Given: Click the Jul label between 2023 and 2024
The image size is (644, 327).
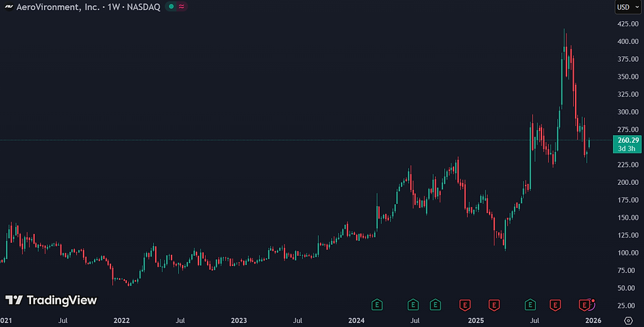Looking at the screenshot, I should click(x=298, y=320).
